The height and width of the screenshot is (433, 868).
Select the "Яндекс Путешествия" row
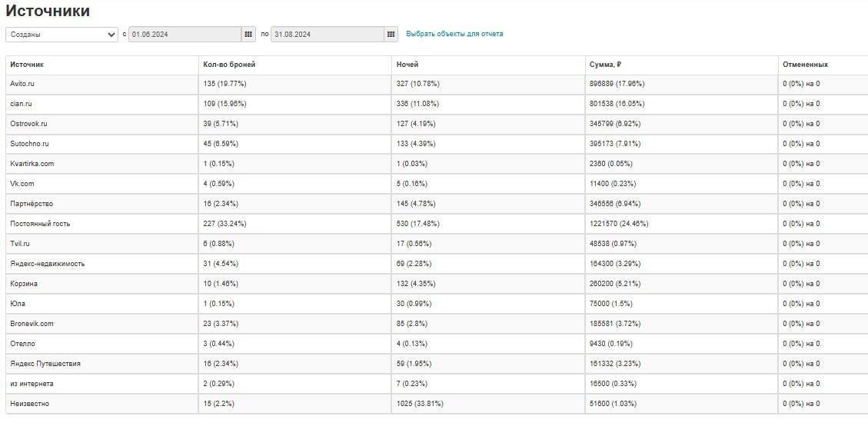[45, 364]
